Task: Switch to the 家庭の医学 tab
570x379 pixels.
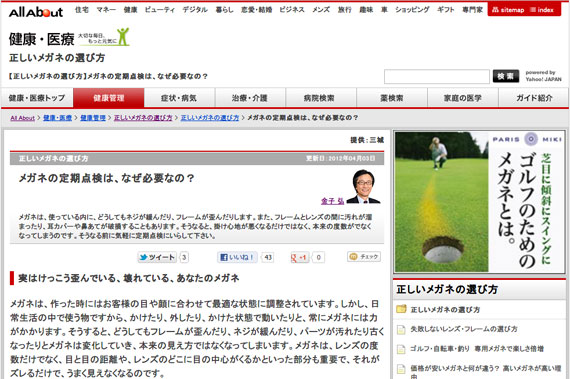Action: tap(463, 98)
